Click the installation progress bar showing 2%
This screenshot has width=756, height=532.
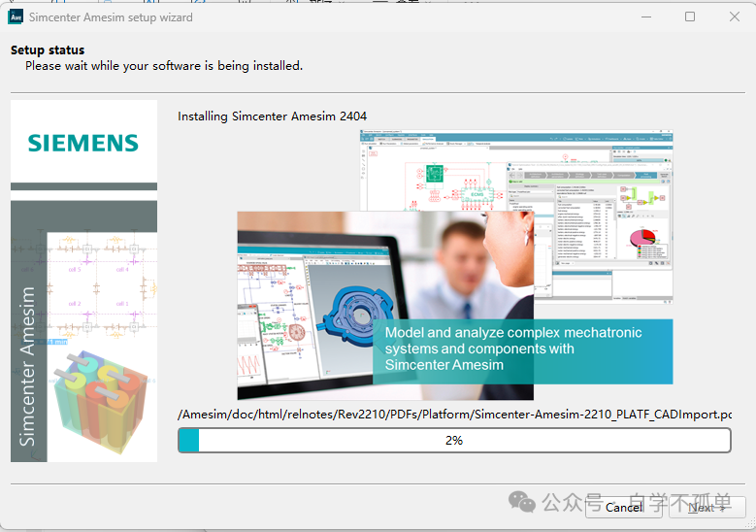tap(454, 440)
